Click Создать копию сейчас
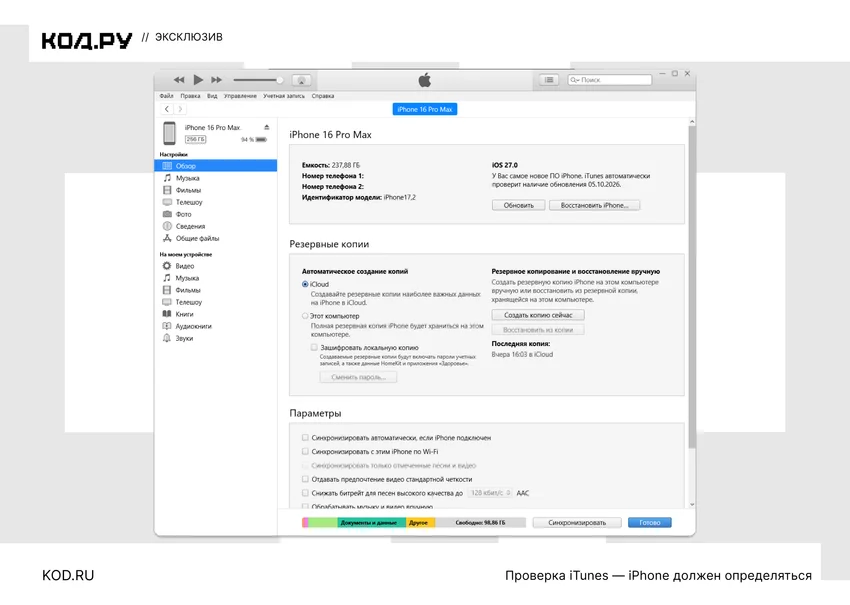 (538, 315)
